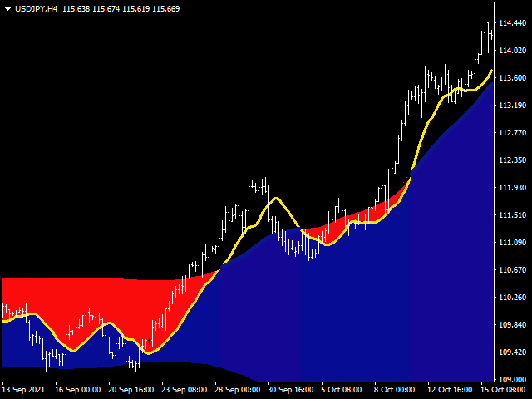
Task: Click the 114.440 price label
Action: coord(512,23)
